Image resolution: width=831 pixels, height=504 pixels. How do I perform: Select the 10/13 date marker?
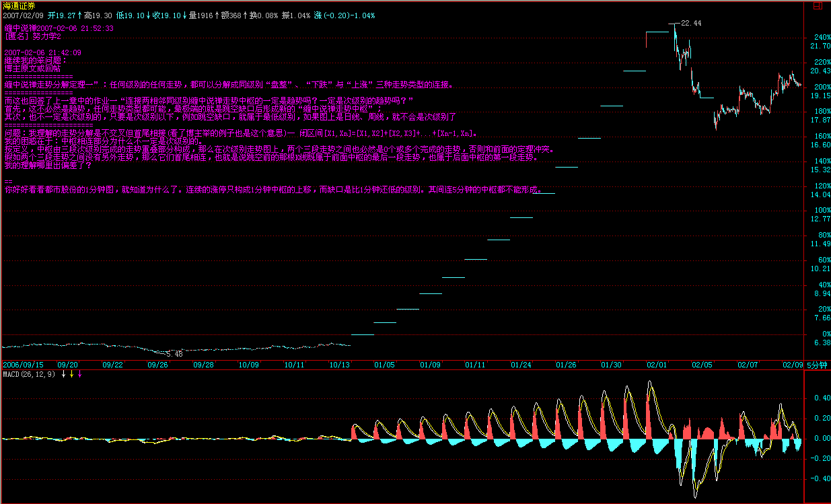(x=340, y=364)
